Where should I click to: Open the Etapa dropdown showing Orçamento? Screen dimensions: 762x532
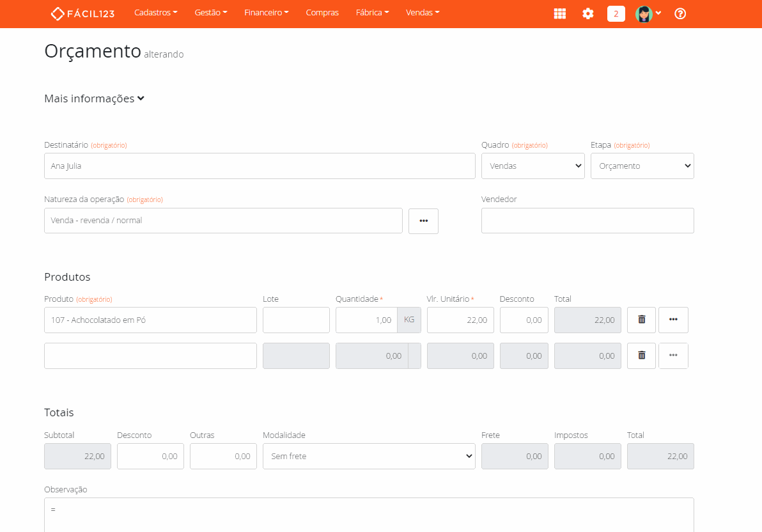tap(642, 166)
